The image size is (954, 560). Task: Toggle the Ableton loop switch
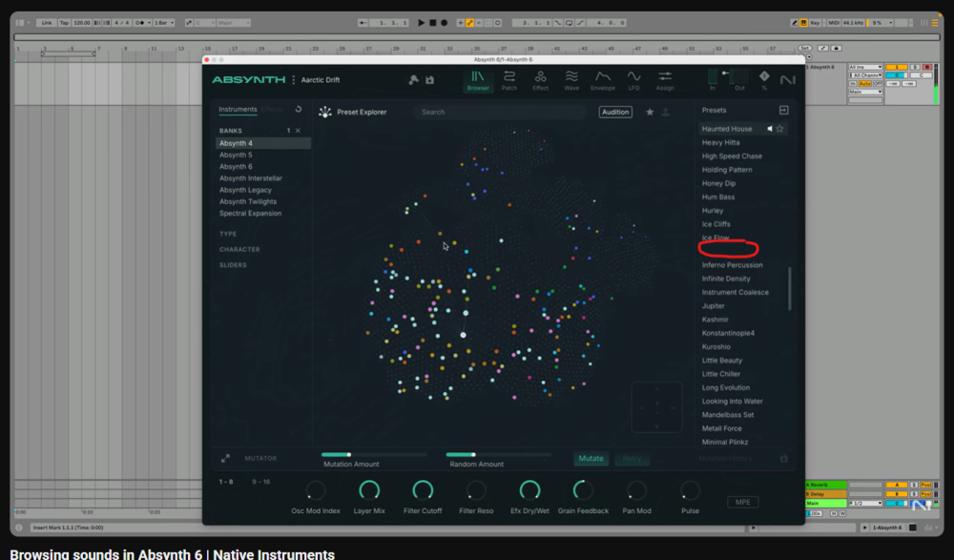point(569,23)
